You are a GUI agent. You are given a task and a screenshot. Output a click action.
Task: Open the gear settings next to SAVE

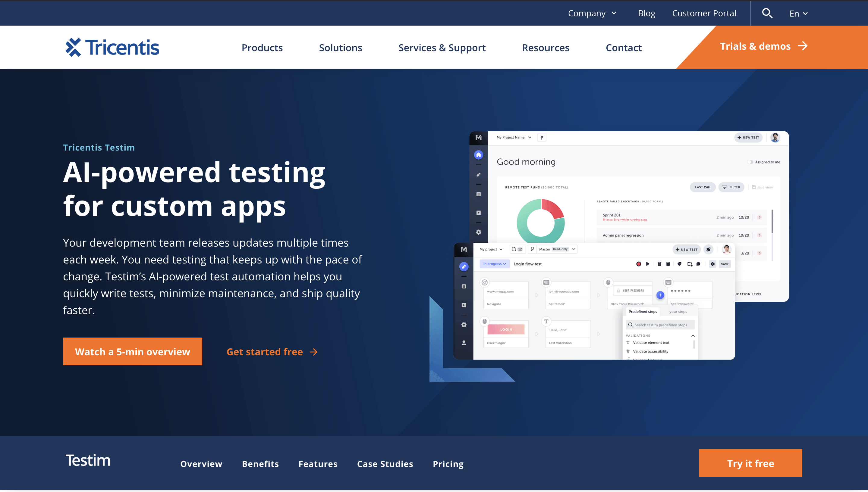coord(712,264)
